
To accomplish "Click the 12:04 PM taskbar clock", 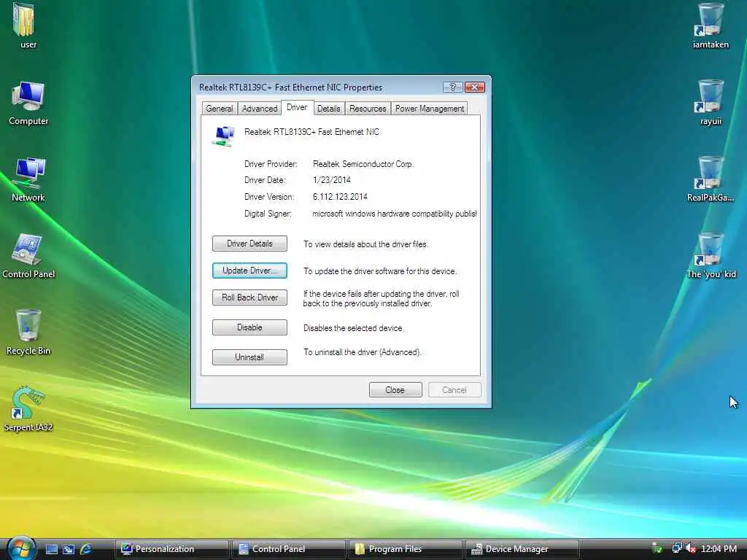I will click(x=719, y=549).
